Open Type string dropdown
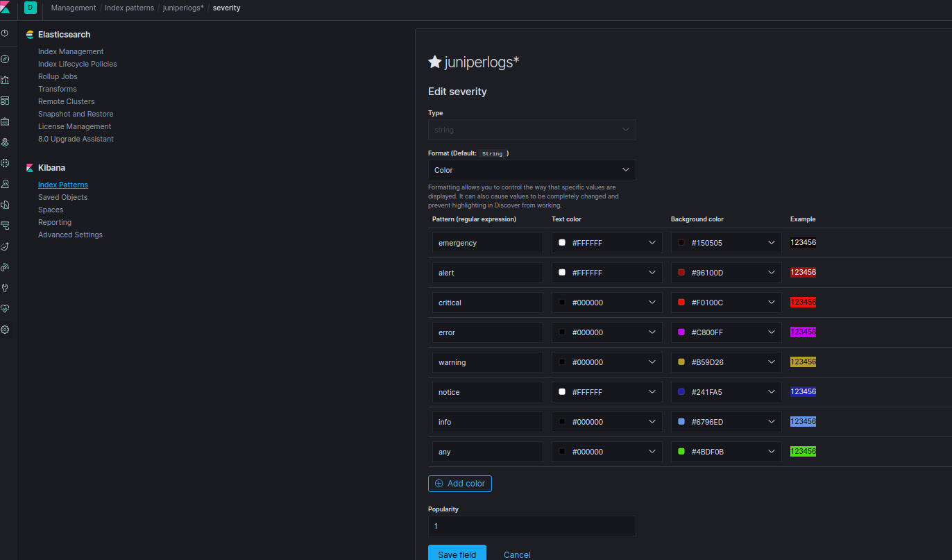Image resolution: width=952 pixels, height=560 pixels. [x=532, y=130]
